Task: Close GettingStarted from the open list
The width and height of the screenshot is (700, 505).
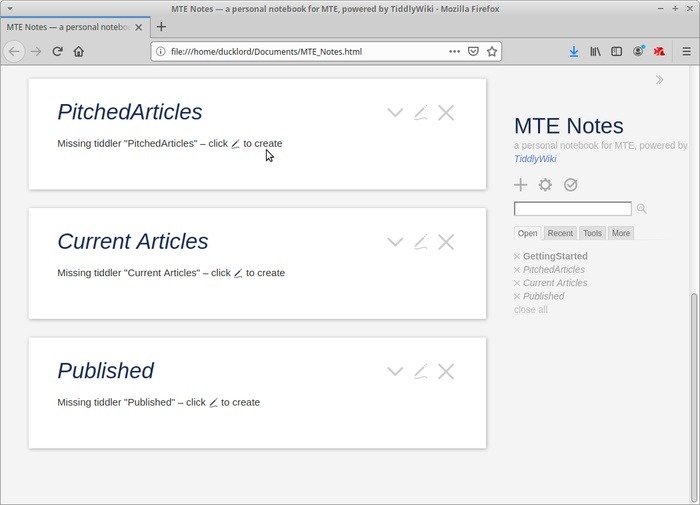Action: pos(517,256)
